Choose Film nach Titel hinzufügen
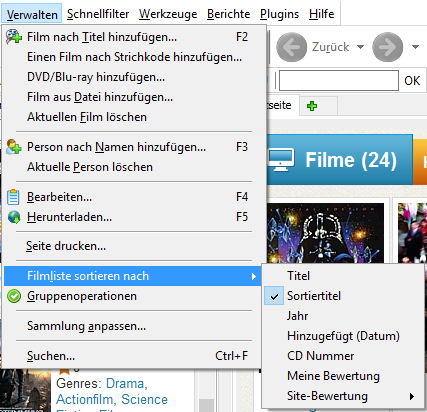 (x=133, y=37)
